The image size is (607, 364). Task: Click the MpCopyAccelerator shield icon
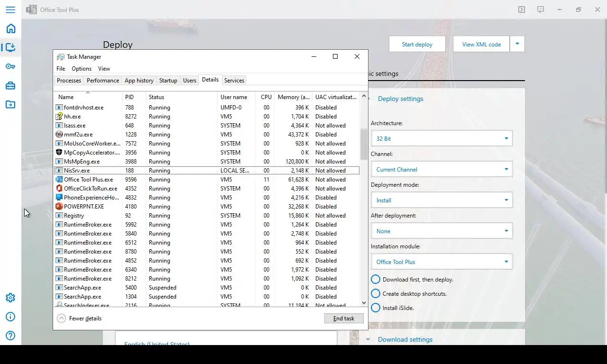(59, 152)
